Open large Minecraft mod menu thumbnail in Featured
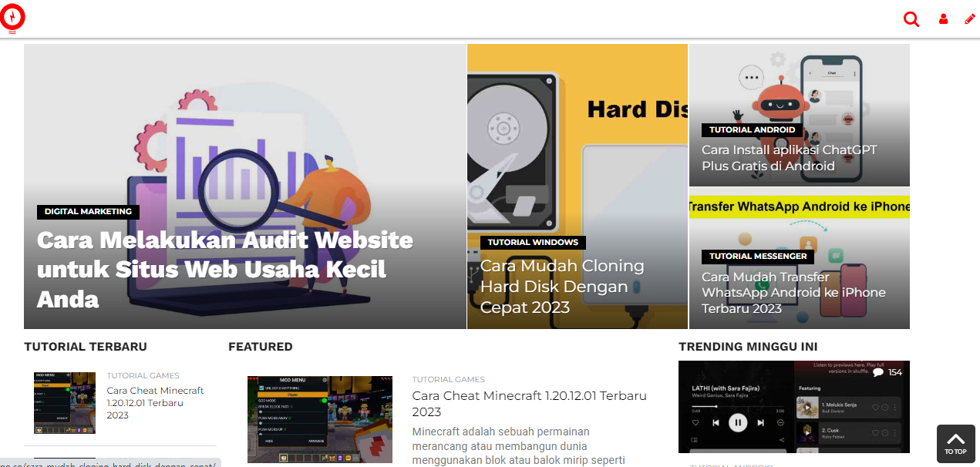The height and width of the screenshot is (467, 980). 320,419
